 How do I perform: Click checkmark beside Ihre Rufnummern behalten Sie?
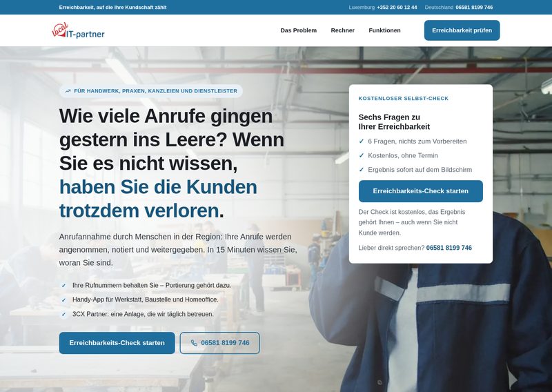click(63, 285)
